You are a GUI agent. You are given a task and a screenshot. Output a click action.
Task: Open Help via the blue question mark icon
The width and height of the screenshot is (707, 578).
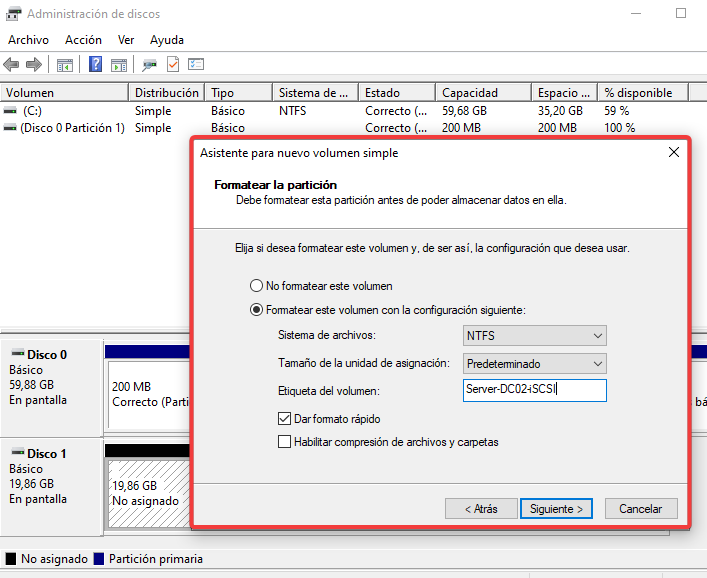pyautogui.click(x=96, y=65)
